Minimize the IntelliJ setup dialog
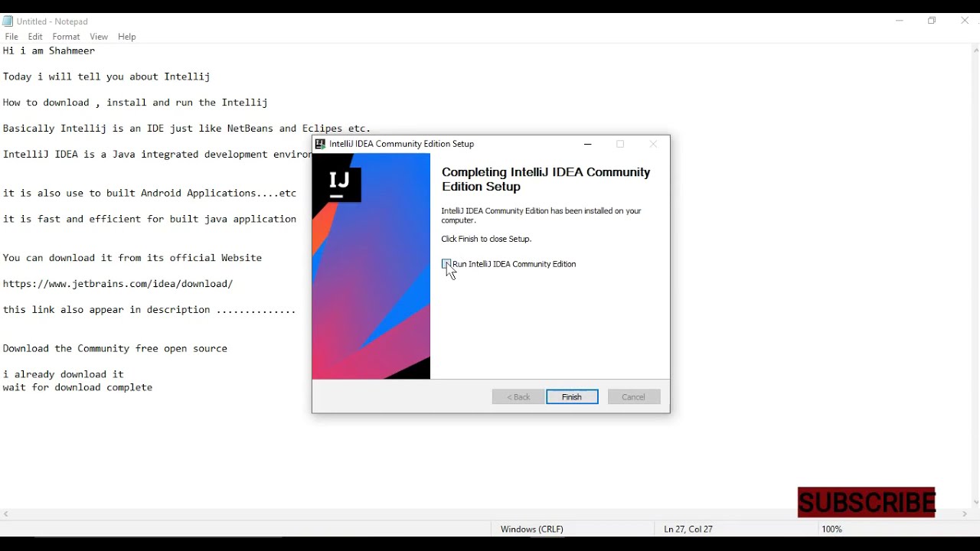This screenshot has width=980, height=551. 588,144
